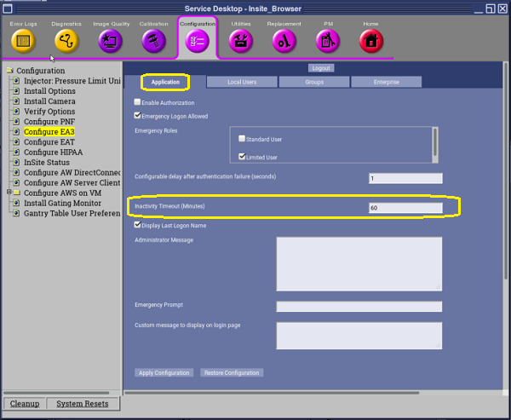This screenshot has width=511, height=420.
Task: Open the PM toolbar icon
Action: (x=328, y=40)
